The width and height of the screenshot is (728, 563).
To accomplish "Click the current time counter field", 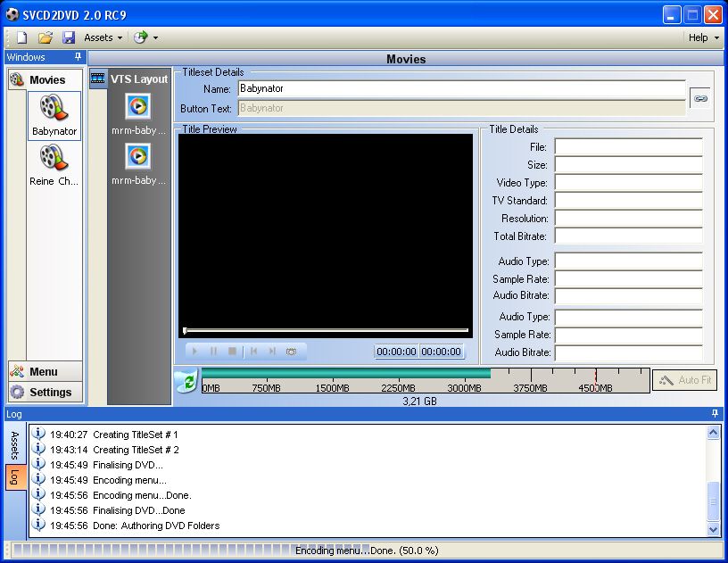I will pos(396,352).
